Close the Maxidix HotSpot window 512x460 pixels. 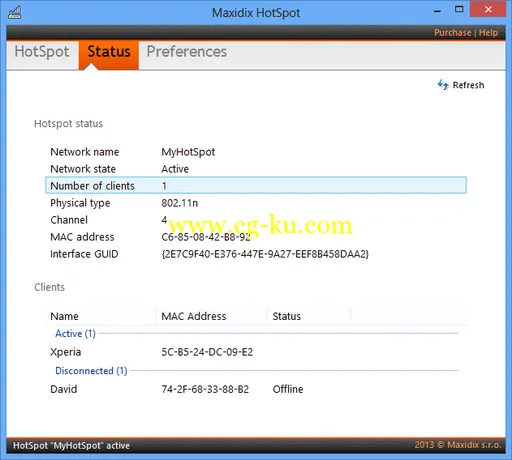488,9
